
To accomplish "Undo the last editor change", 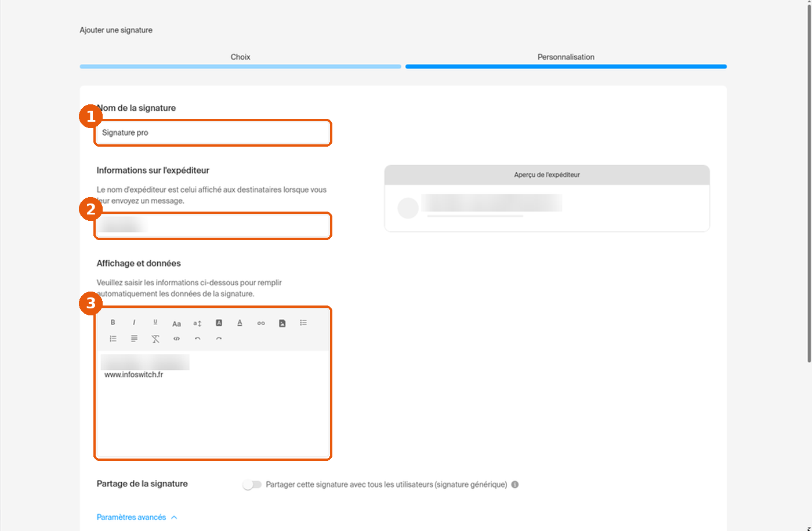I will (x=198, y=339).
